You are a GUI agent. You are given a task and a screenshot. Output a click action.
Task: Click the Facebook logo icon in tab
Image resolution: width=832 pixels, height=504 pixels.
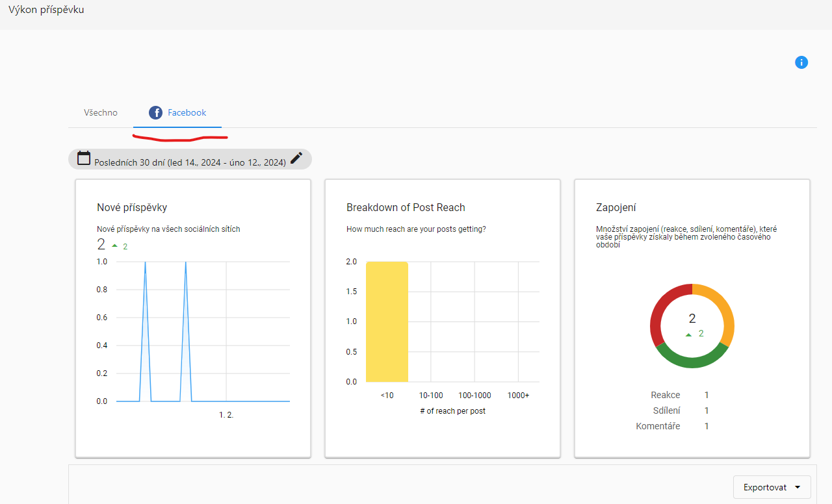(155, 113)
